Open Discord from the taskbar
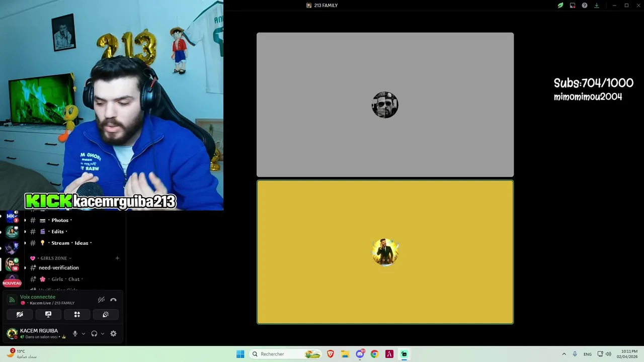The height and width of the screenshot is (362, 644). pos(360,354)
